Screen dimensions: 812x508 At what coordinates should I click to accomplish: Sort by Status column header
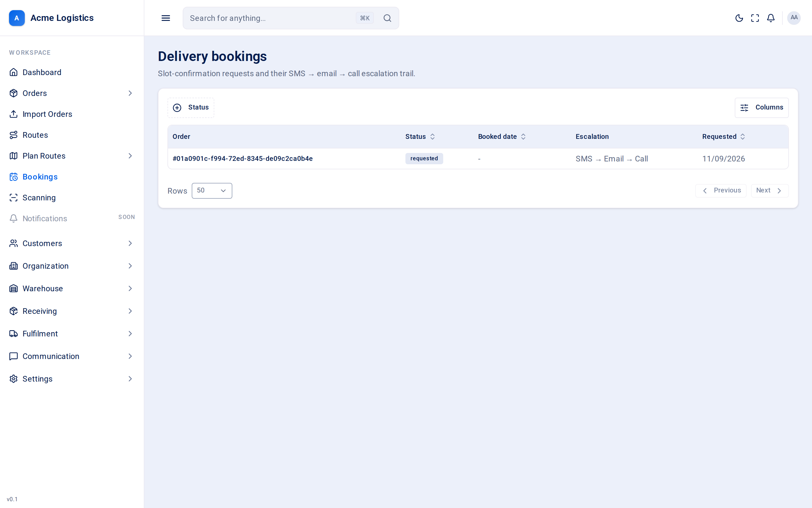pyautogui.click(x=420, y=136)
